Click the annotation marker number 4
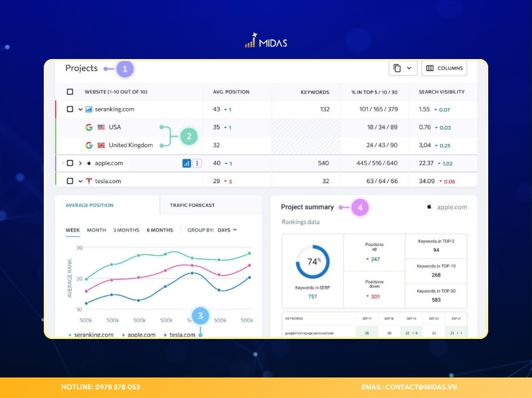Screen dimensions: 532x398 (x=360, y=207)
